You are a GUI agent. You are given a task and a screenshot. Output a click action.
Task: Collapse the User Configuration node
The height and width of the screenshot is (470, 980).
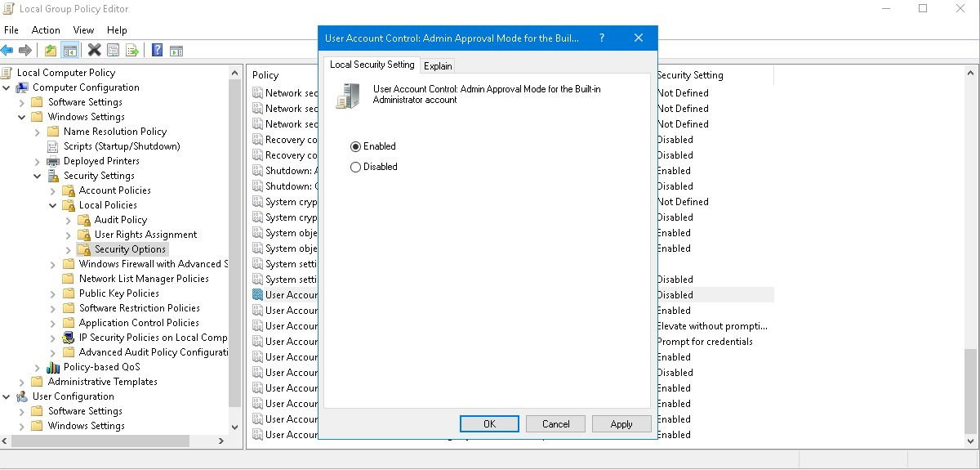coord(7,396)
